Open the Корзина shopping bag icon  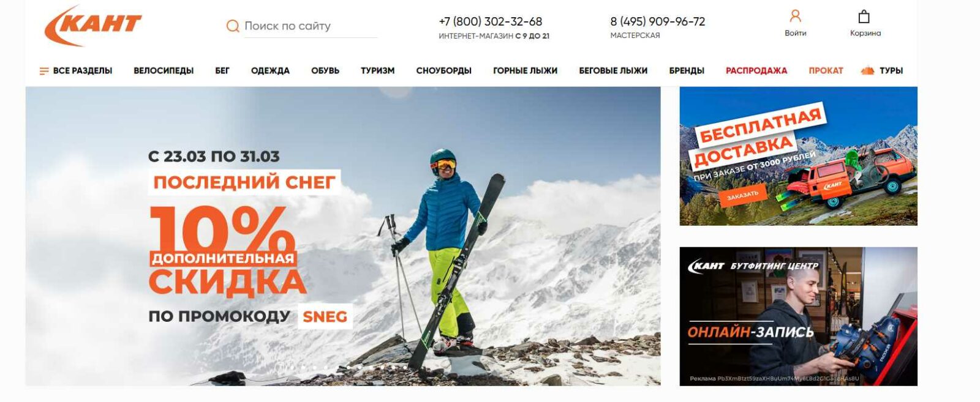(x=864, y=17)
